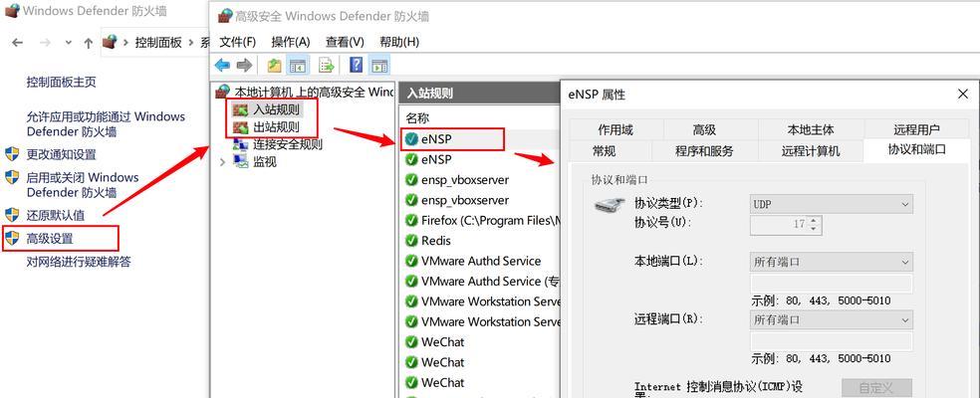Viewport: 980px width, 398px height.
Task: Close the eNSP 属性 dialog
Action: (962, 95)
